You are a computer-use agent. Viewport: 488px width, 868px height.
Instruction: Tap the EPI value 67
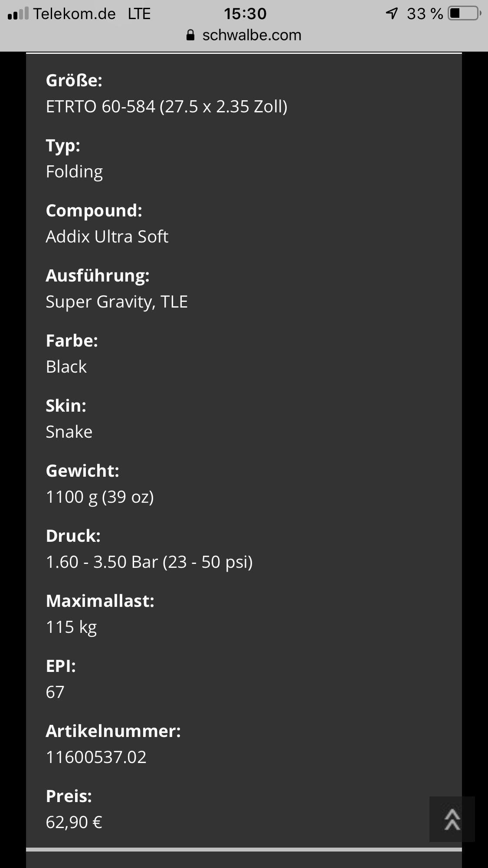(55, 692)
